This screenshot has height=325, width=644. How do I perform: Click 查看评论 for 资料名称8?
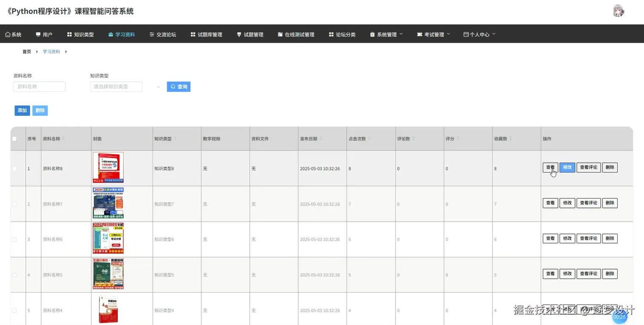point(589,167)
